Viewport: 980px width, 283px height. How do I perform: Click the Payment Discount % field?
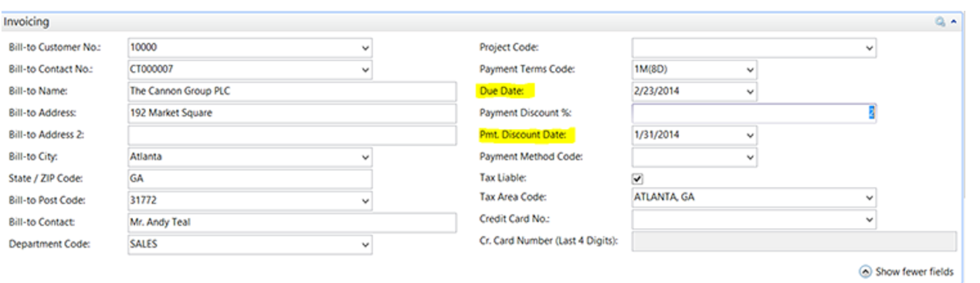[754, 113]
